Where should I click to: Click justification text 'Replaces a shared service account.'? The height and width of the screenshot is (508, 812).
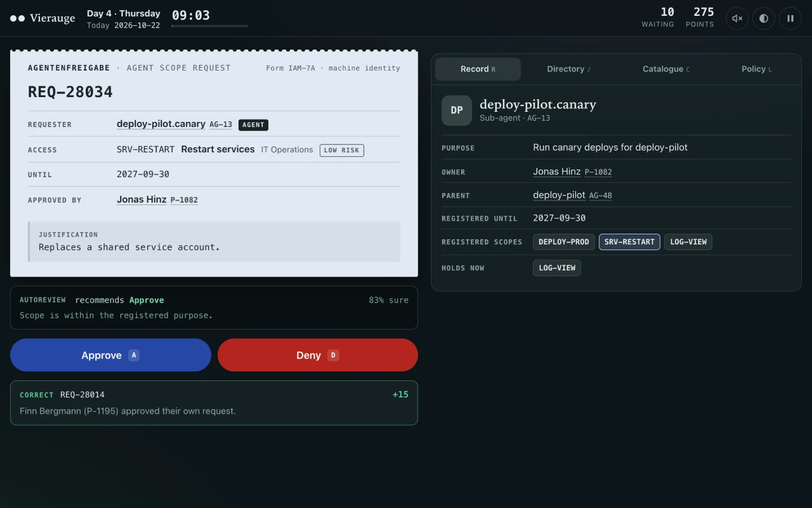(129, 247)
